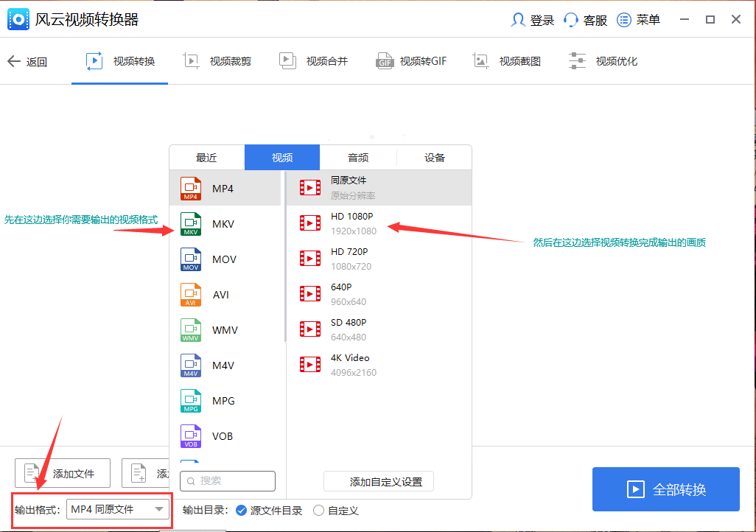Click the 视频转换 label
The width and height of the screenshot is (756, 532).
point(134,61)
